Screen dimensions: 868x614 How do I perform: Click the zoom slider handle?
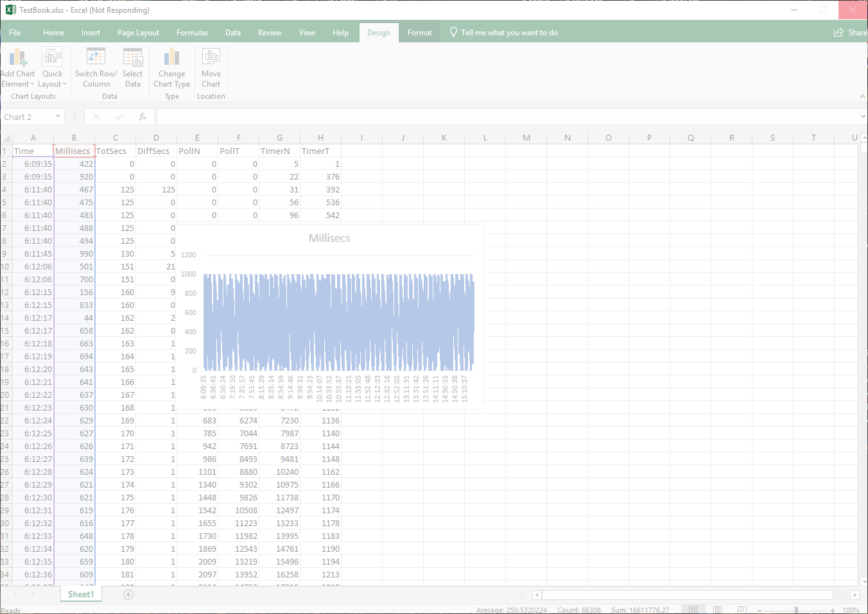click(x=796, y=610)
